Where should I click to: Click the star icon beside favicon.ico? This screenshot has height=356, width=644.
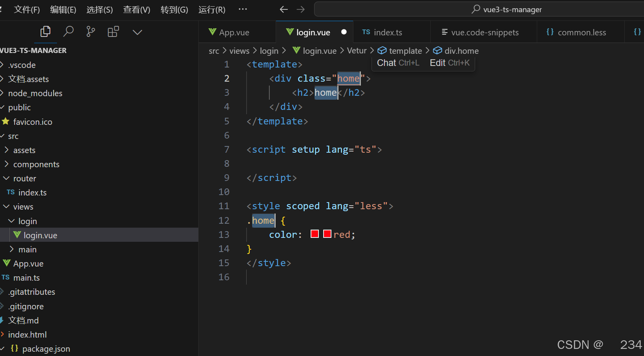(5, 122)
